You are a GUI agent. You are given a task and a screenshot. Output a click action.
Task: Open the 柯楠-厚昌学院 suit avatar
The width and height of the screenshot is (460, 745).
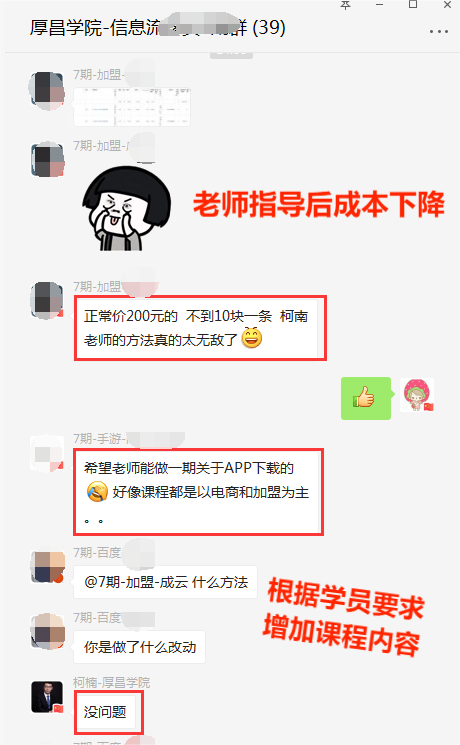pyautogui.click(x=47, y=697)
